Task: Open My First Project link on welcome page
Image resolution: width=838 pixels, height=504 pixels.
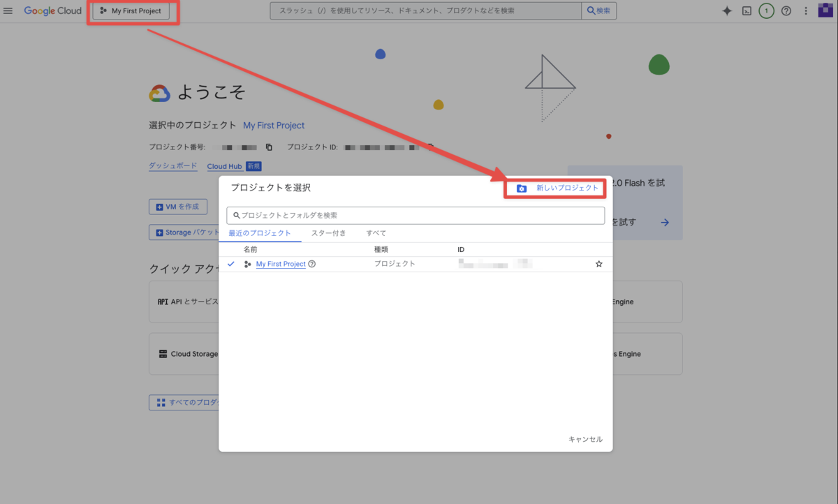Action: click(274, 126)
